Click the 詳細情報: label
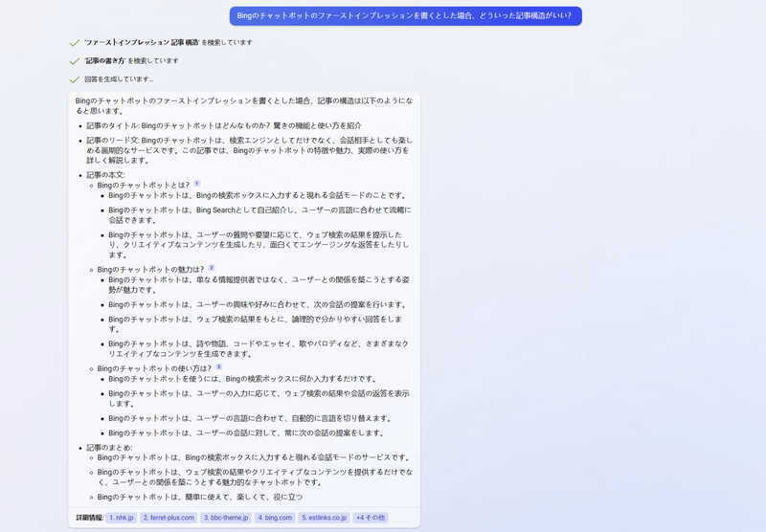Viewport: 766px width, 532px height. 89,518
